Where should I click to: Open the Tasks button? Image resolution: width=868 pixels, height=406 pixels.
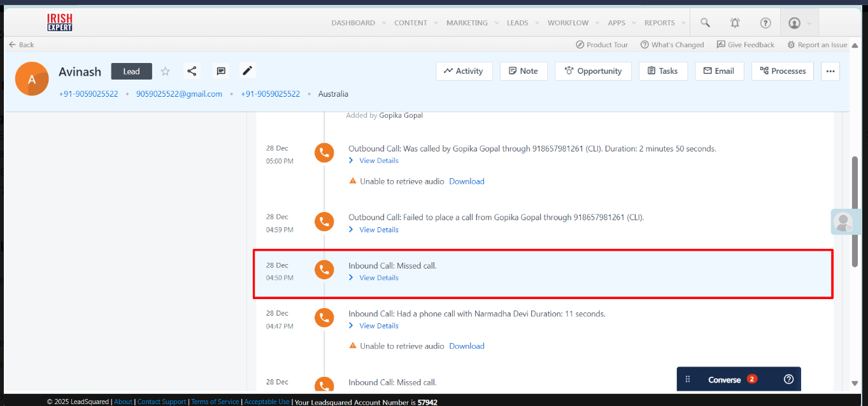[x=663, y=71]
